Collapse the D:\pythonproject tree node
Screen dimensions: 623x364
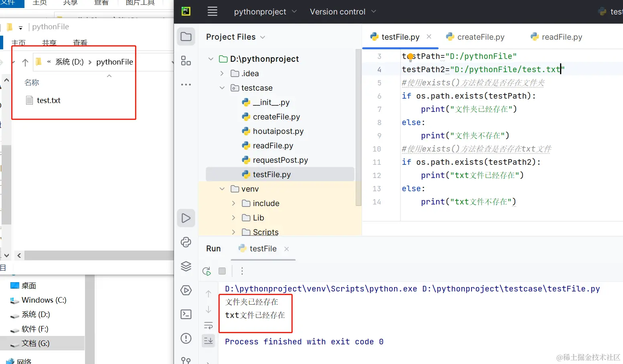tap(210, 59)
